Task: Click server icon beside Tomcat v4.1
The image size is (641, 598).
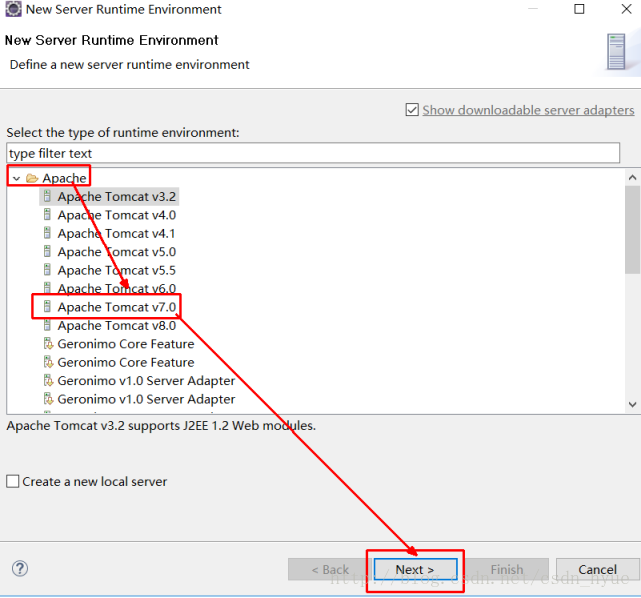Action: [x=47, y=233]
